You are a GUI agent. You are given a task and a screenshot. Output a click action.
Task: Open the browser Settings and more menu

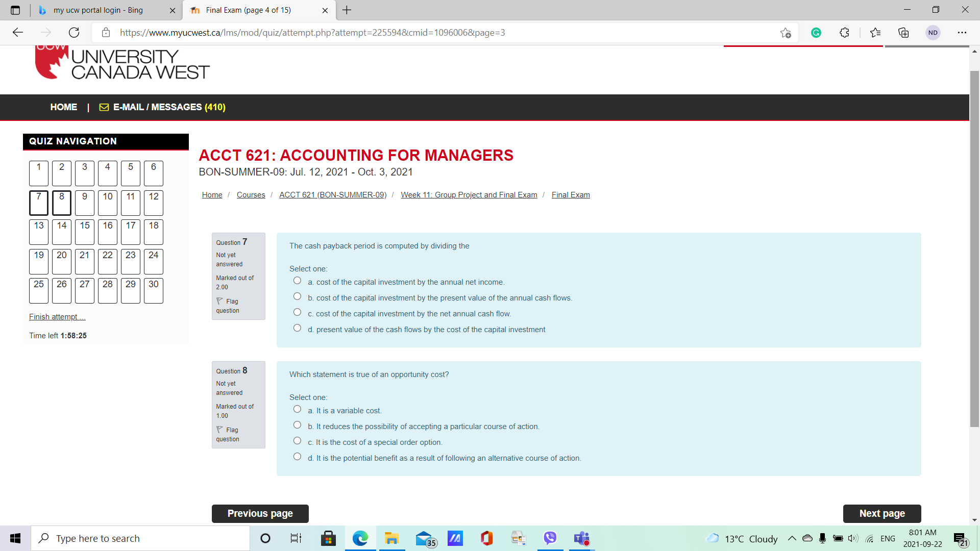962,33
